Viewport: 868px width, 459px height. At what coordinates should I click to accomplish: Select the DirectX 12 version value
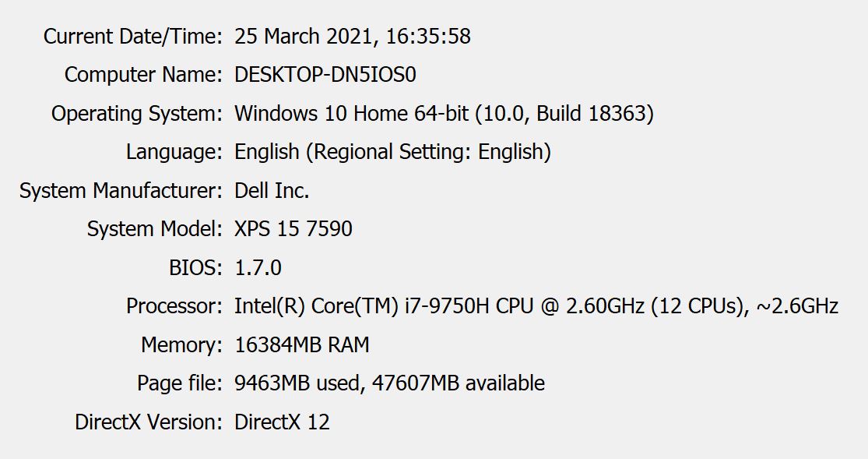click(282, 422)
